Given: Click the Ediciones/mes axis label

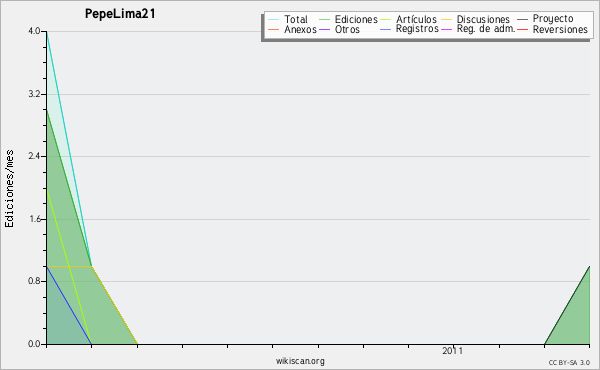Looking at the screenshot, I should [x=9, y=189].
